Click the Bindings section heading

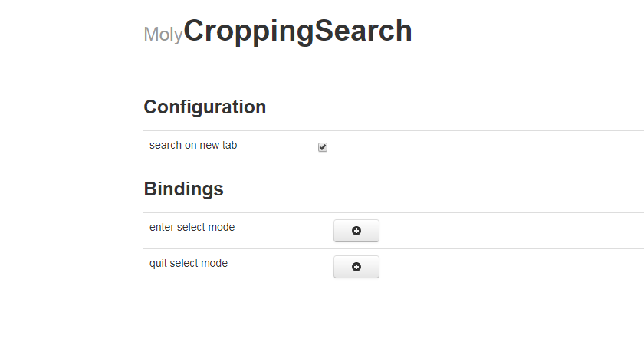coord(183,189)
